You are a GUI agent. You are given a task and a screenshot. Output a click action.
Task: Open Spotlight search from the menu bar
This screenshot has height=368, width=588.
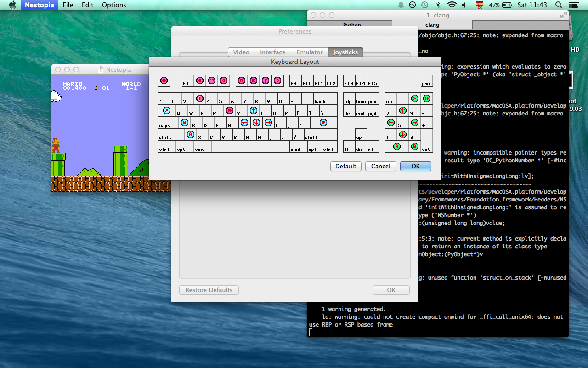coord(558,5)
